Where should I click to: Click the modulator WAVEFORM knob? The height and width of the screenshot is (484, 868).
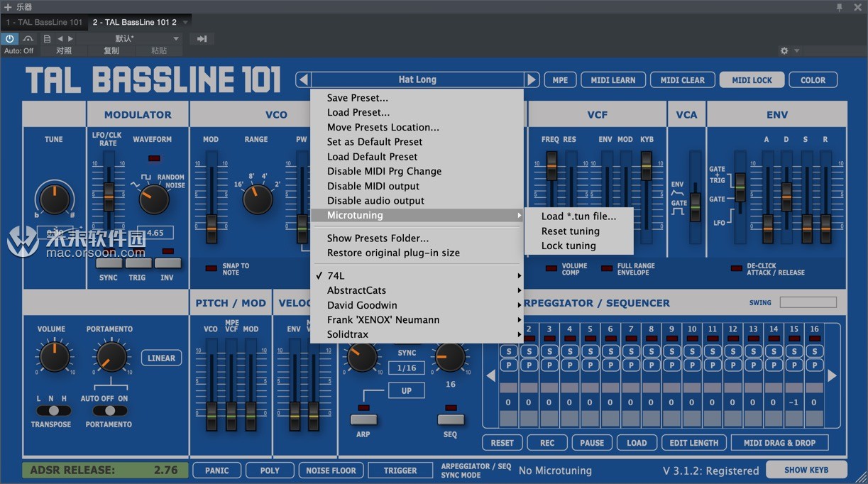tap(154, 199)
